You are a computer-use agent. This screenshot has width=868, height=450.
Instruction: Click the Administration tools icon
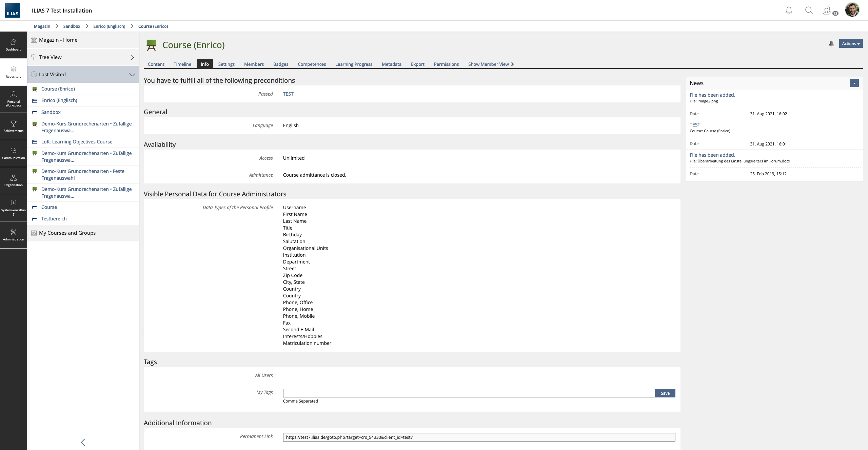pos(14,235)
